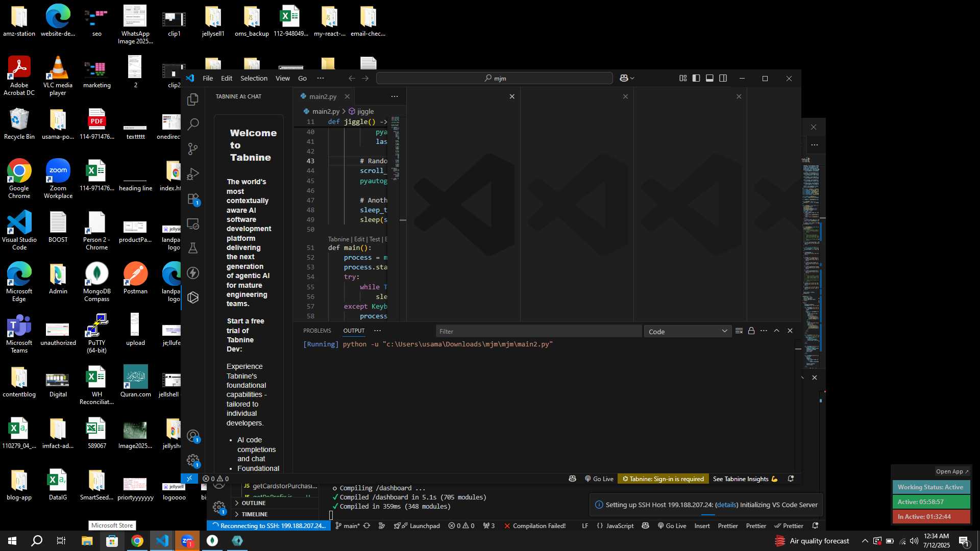The image size is (980, 551).
Task: Open editor group more actions ellipsis
Action: 395,96
